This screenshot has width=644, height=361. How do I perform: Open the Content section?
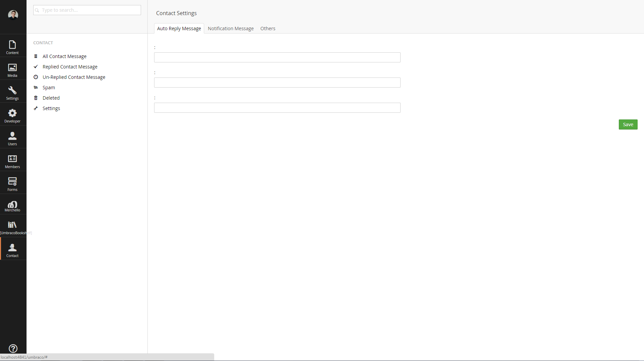point(12,47)
